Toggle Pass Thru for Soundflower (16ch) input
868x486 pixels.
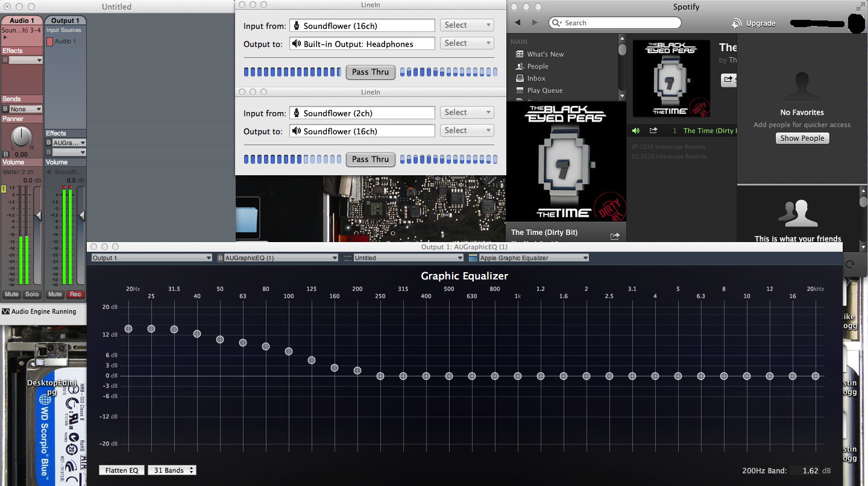(371, 72)
